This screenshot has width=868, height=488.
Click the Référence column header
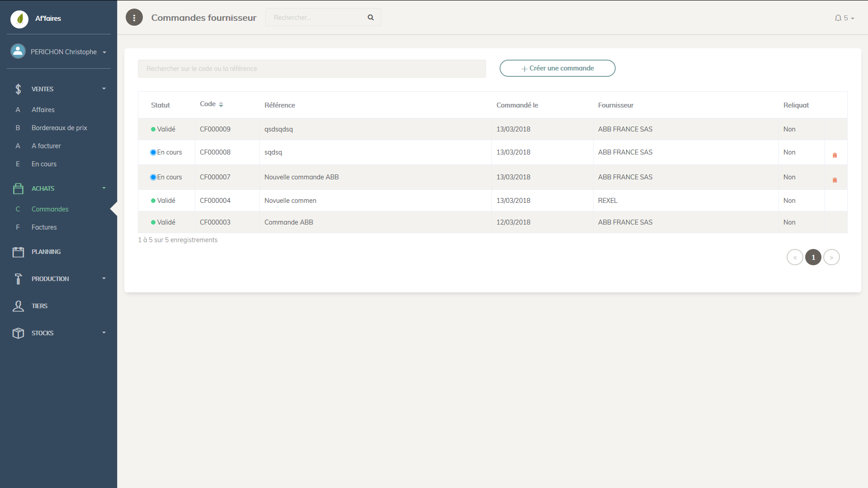[280, 105]
